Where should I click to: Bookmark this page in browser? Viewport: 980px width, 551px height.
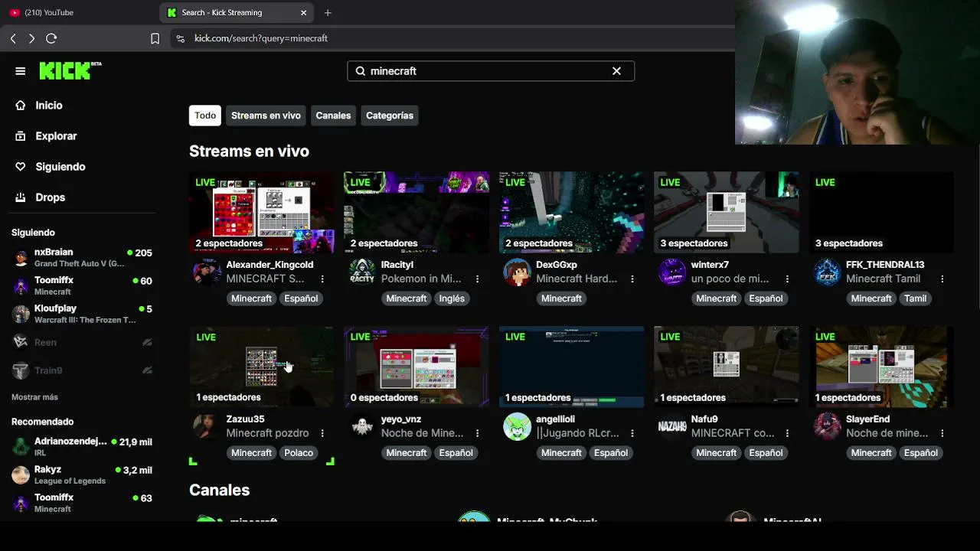click(155, 38)
